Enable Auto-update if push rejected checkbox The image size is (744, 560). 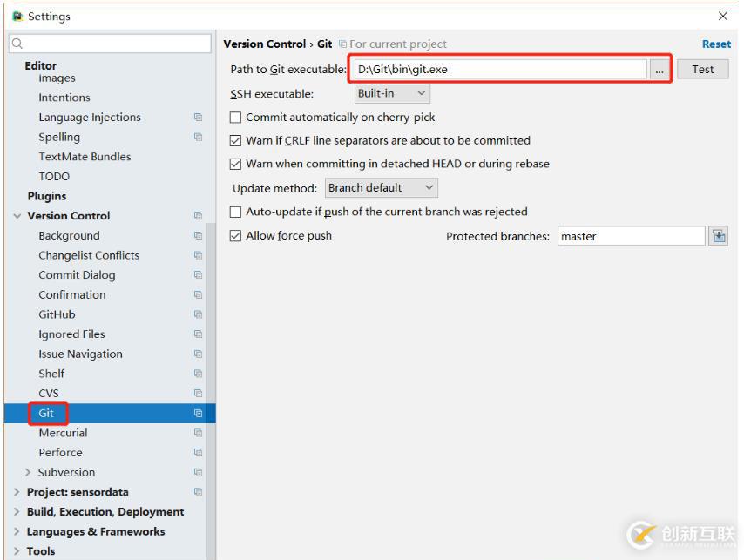(236, 212)
